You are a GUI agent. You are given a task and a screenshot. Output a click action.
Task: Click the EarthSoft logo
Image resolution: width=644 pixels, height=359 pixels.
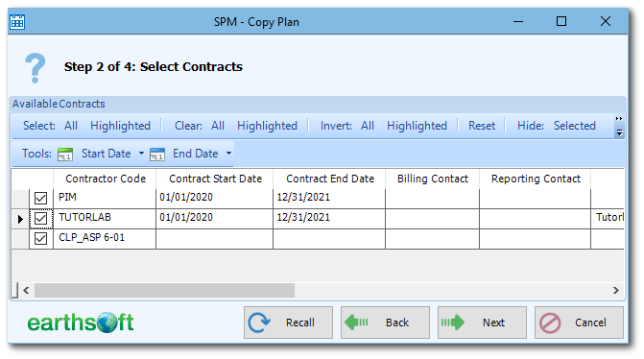81,323
